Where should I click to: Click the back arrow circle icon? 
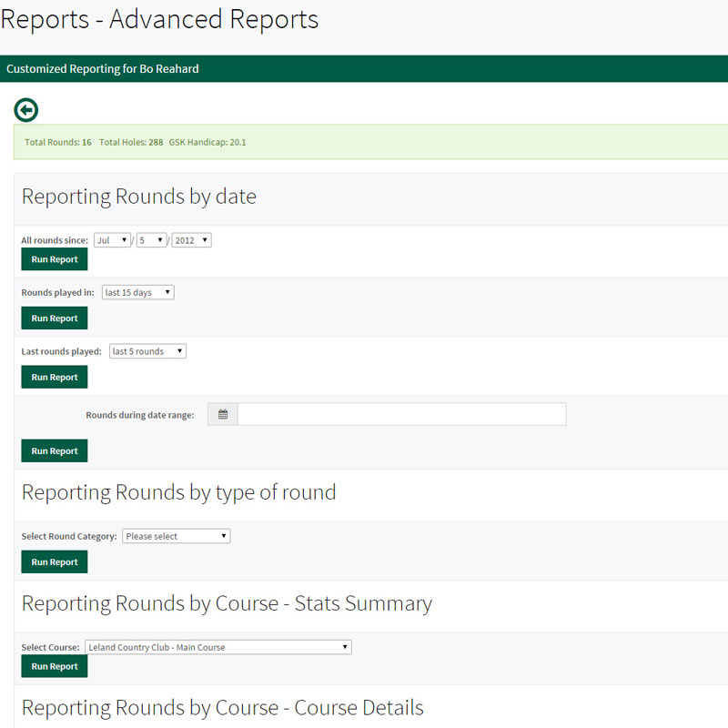pyautogui.click(x=26, y=110)
